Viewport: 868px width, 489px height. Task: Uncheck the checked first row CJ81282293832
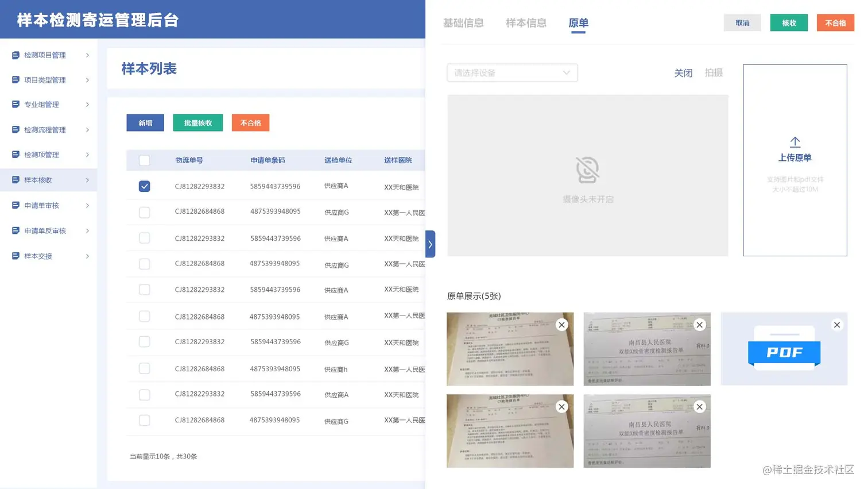[145, 186]
